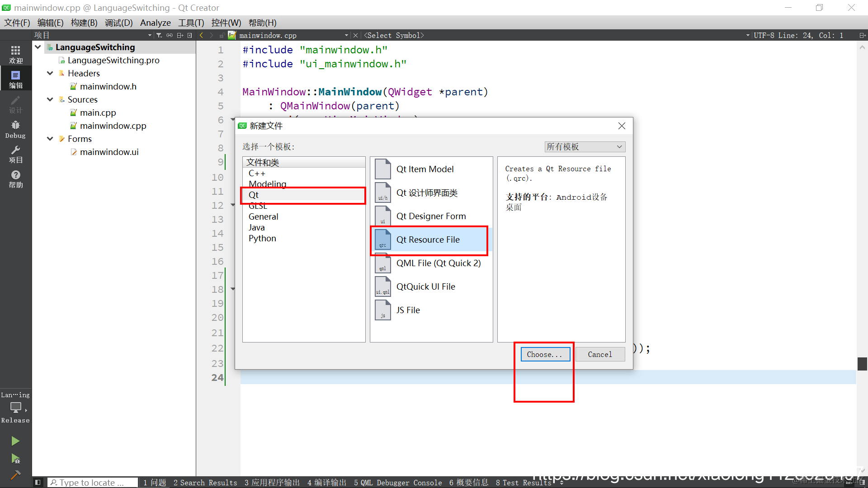Viewport: 868px width, 488px height.
Task: Open 文件(F) menu
Action: 17,23
